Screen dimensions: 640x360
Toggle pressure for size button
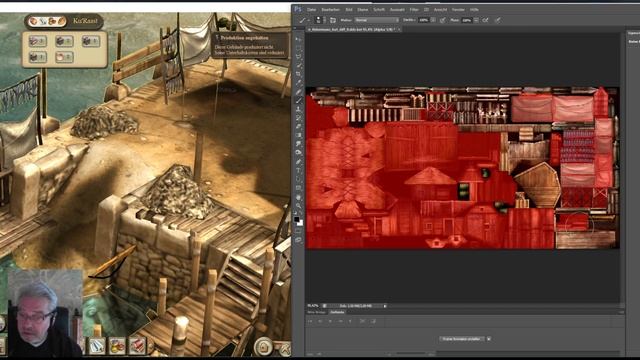point(498,20)
